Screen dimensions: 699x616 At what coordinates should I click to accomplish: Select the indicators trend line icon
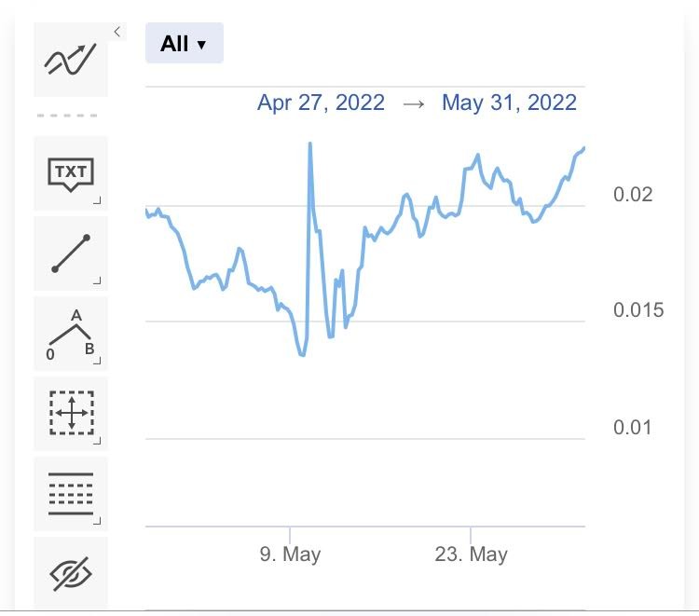coord(71,60)
